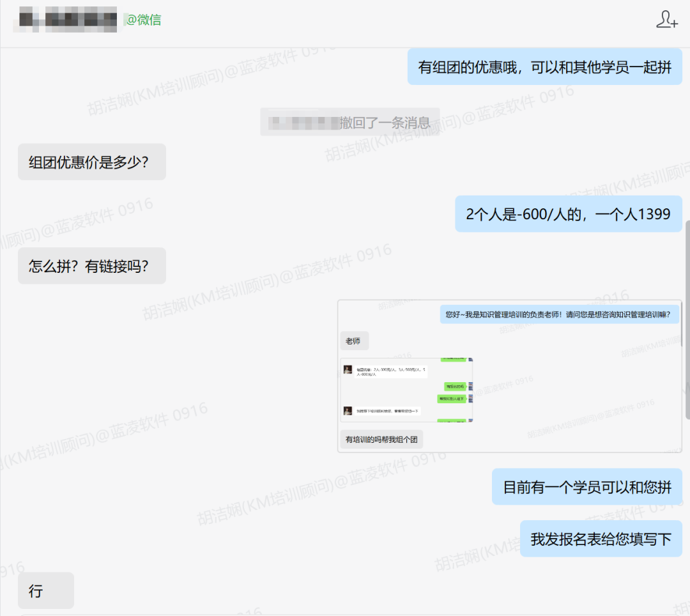Click the scrollbar inside the shared screenshot
The height and width of the screenshot is (616, 690).
(x=680, y=326)
